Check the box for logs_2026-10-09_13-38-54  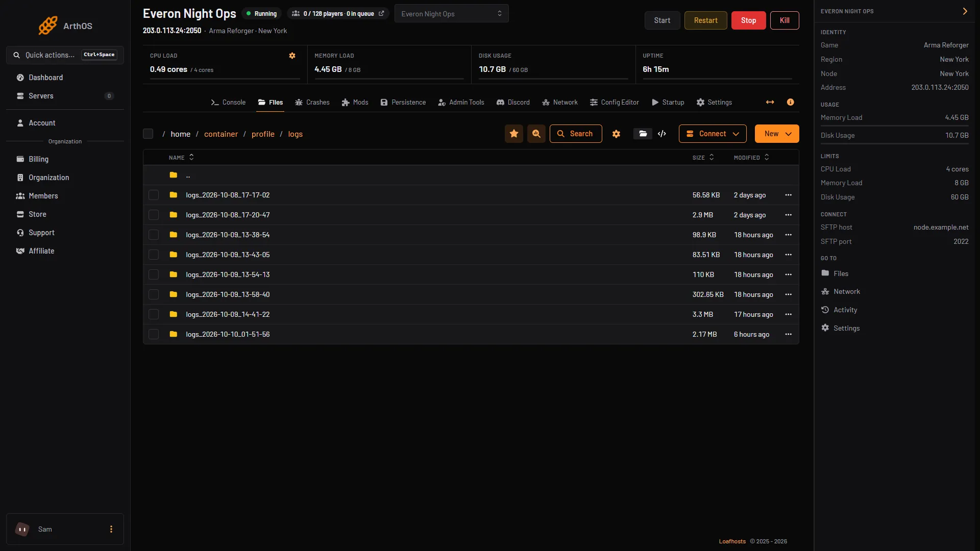tap(154, 235)
